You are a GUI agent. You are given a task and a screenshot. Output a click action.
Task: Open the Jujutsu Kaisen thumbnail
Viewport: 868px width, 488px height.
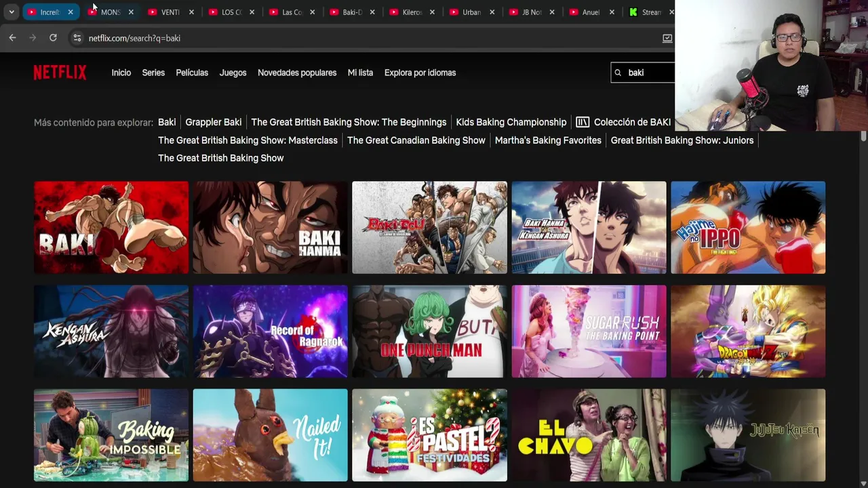(x=748, y=435)
